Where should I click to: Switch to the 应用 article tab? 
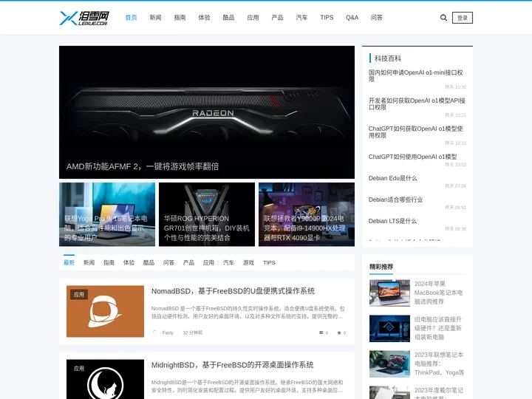coord(208,262)
